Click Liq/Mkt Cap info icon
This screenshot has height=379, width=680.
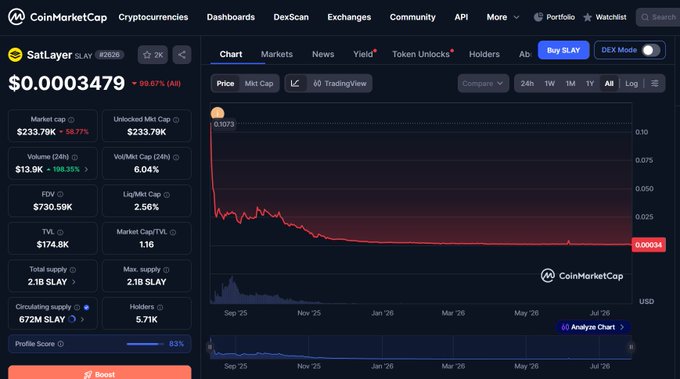pyautogui.click(x=167, y=195)
